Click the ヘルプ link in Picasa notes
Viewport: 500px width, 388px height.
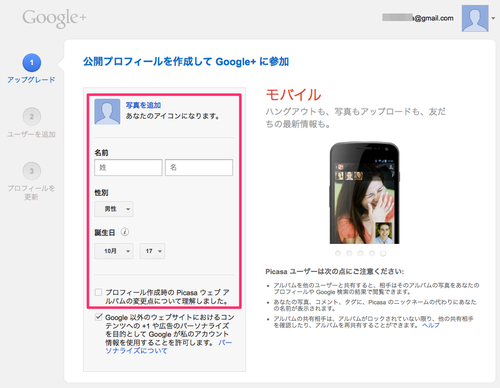tap(431, 325)
